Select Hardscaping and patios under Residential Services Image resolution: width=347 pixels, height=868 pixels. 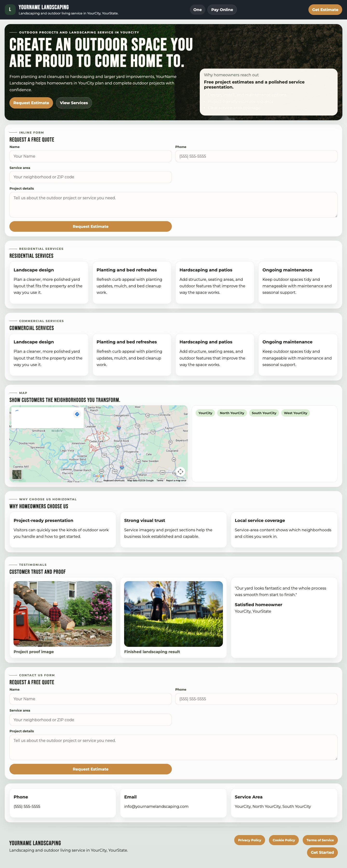click(x=215, y=282)
